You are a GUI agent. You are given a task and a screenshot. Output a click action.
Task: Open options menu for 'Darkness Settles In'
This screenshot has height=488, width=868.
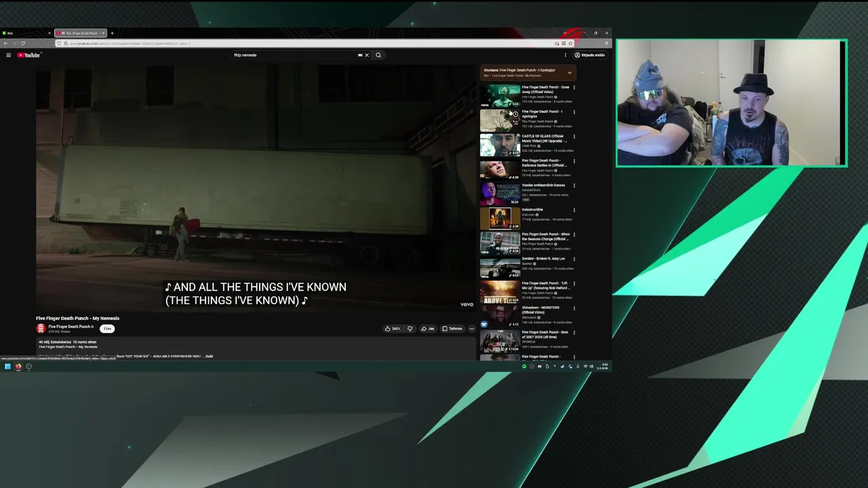point(574,161)
